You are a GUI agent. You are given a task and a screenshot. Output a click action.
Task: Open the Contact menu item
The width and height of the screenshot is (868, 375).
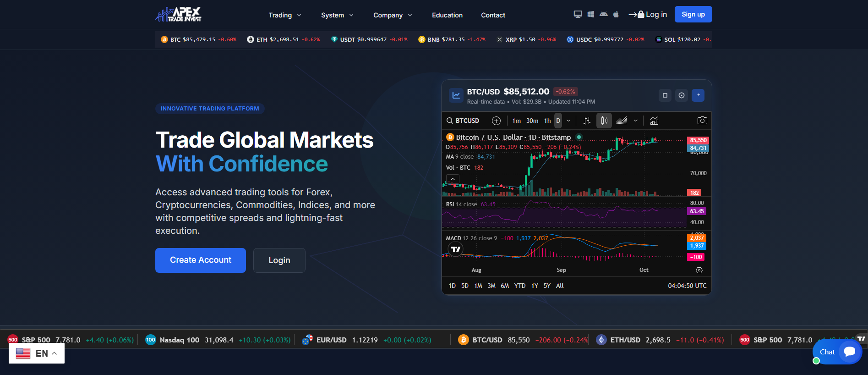tap(493, 15)
